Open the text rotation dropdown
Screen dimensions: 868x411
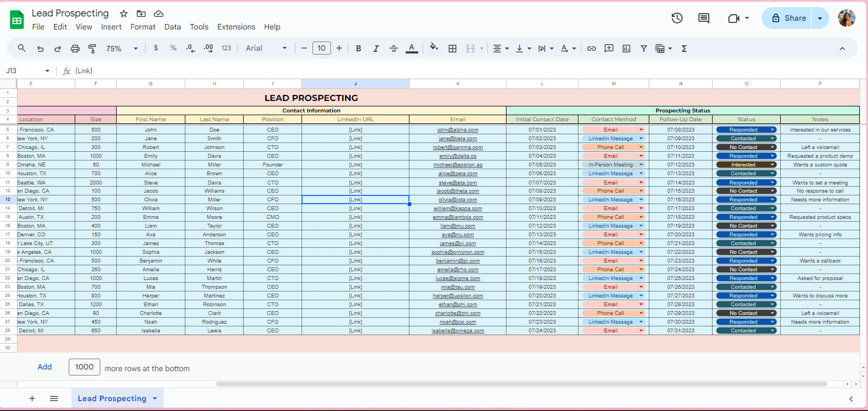tap(568, 49)
